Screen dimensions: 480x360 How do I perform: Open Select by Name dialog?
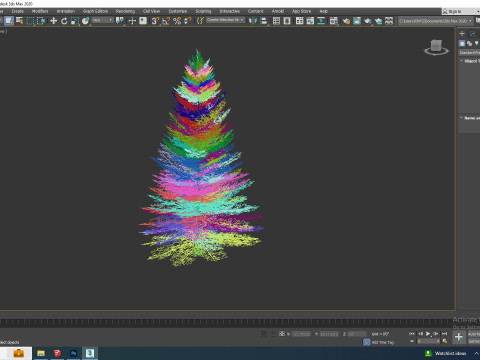click(20, 21)
